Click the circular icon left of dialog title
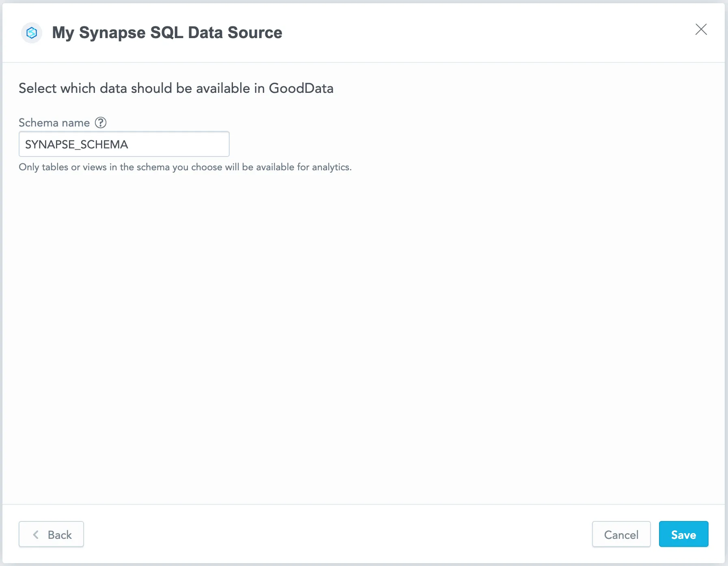Screen dimensions: 728x566 click(x=31, y=33)
